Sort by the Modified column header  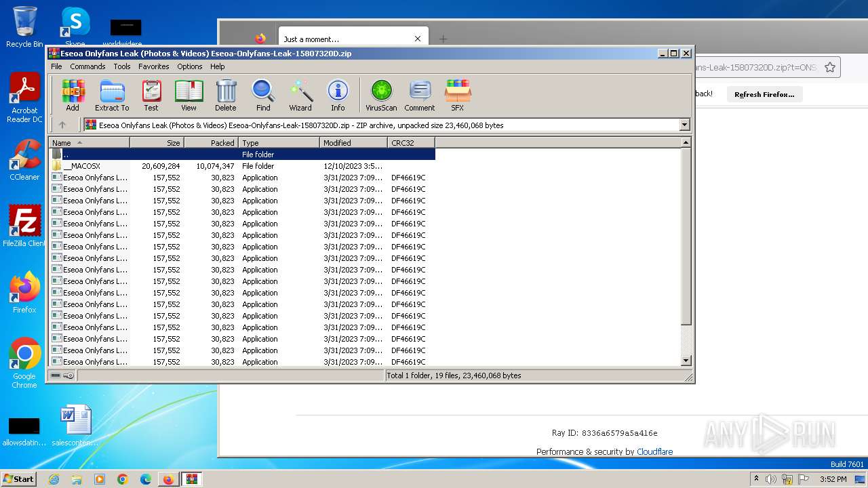(353, 142)
